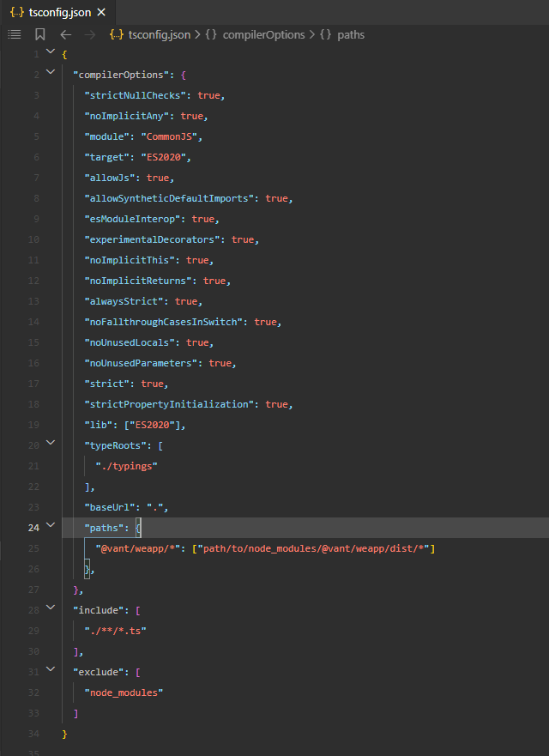Collapse exclude fold on line 31
The height and width of the screenshot is (756, 549).
point(50,669)
